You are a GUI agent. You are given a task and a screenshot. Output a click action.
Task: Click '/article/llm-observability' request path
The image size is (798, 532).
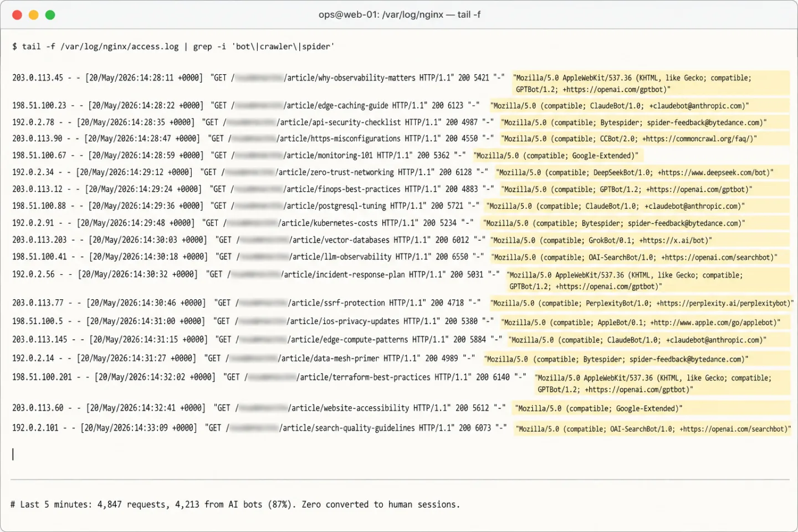340,257
